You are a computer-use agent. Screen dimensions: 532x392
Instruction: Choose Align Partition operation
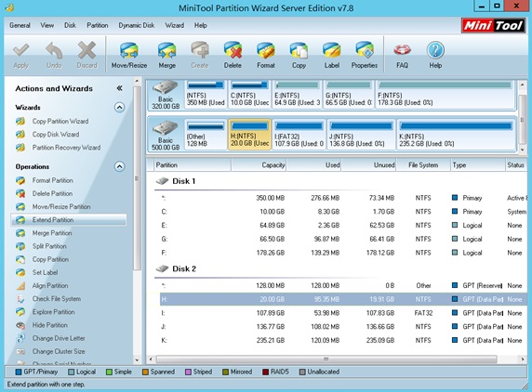click(50, 285)
